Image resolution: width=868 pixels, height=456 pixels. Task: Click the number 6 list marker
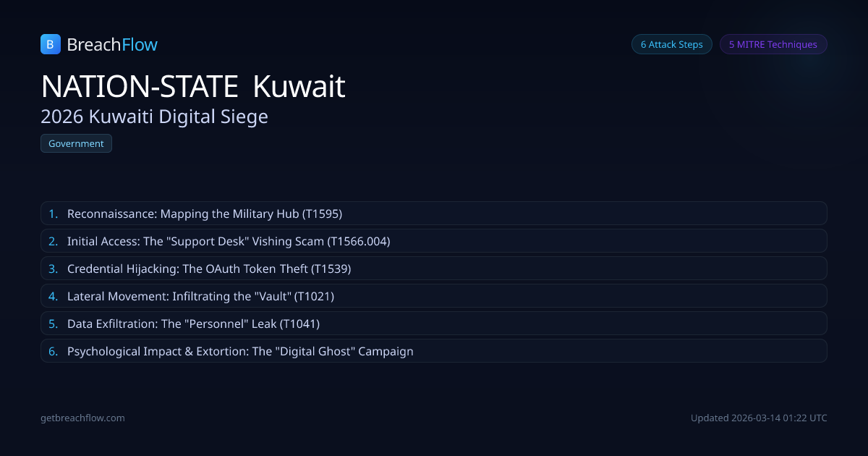(53, 351)
